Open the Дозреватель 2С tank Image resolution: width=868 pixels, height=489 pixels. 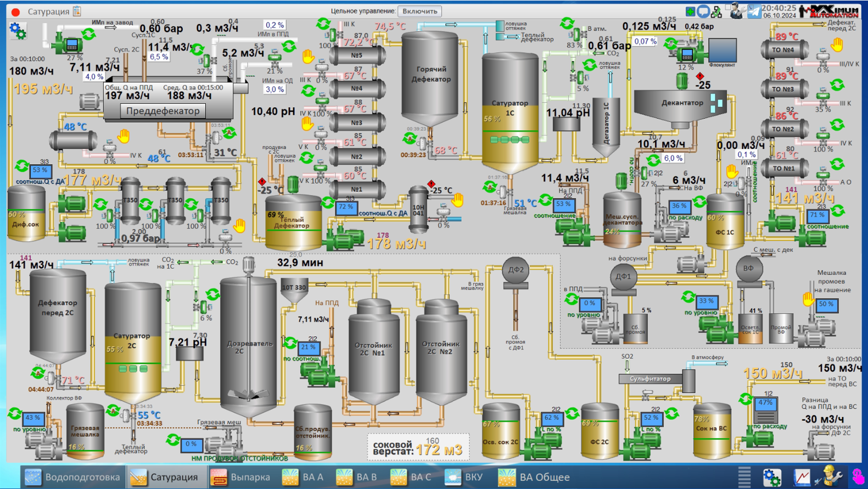(x=249, y=347)
